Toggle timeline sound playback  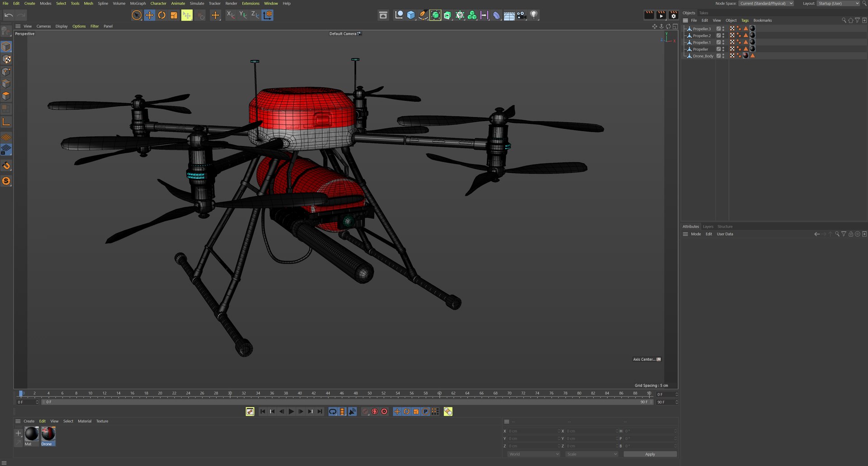point(352,411)
